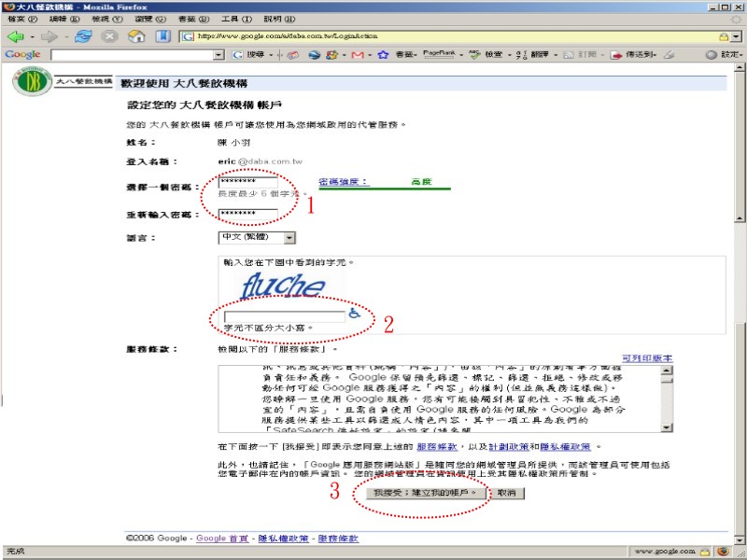The height and width of the screenshot is (560, 747).
Task: Open the 計劃政策 program policy link
Action: pos(508,447)
